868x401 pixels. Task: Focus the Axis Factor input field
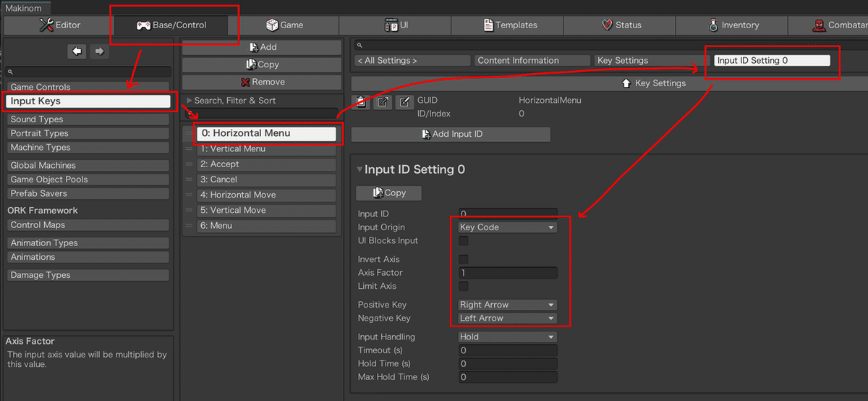coord(508,273)
